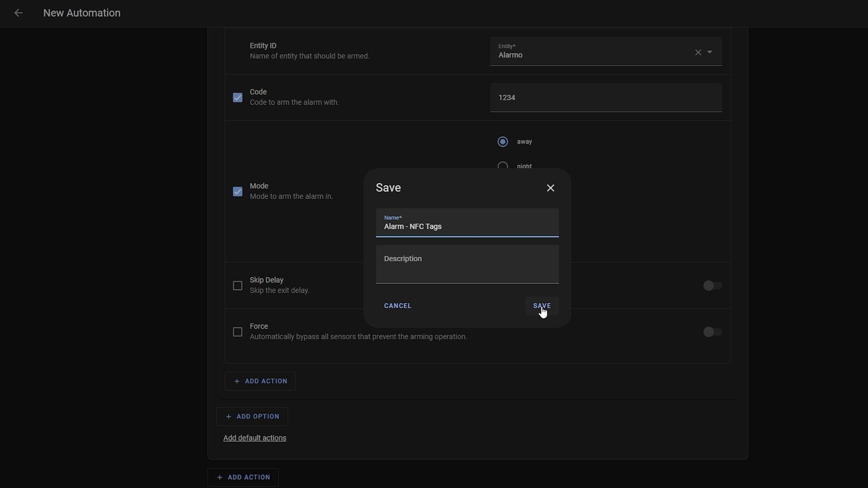This screenshot has width=868, height=488.
Task: Click Add default actions link
Action: (x=255, y=437)
